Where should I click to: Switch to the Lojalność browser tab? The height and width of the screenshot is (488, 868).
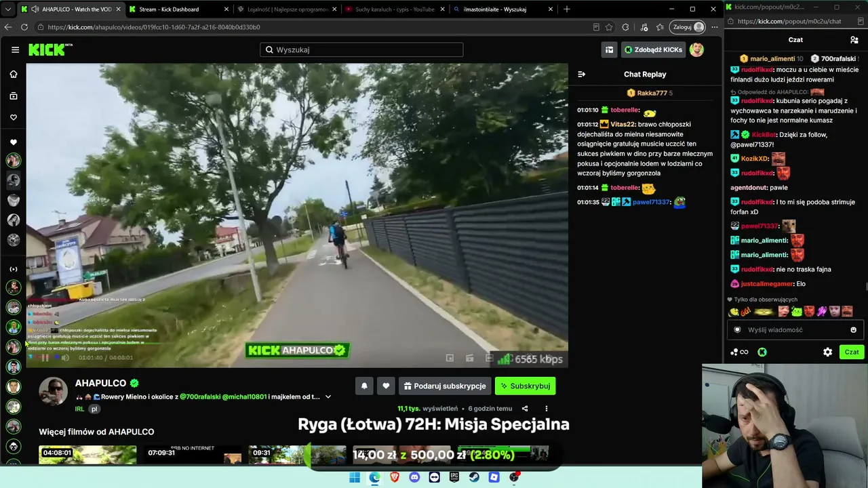(285, 9)
